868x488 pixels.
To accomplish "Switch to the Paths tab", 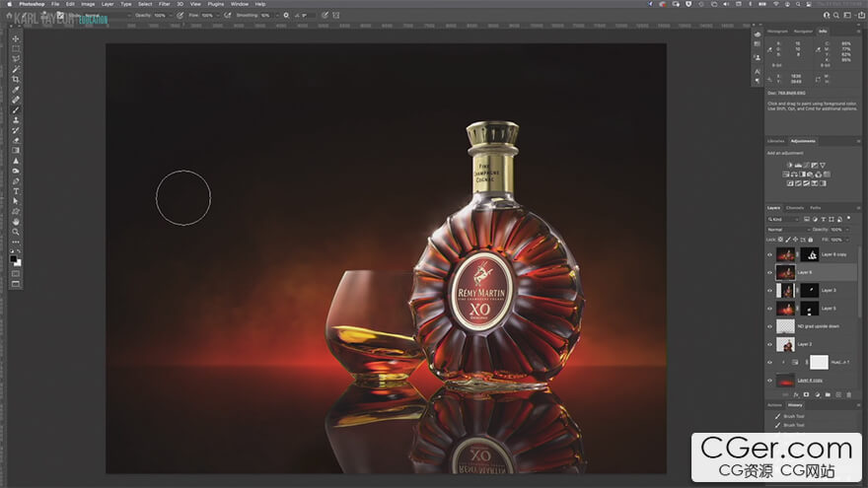I will (816, 208).
